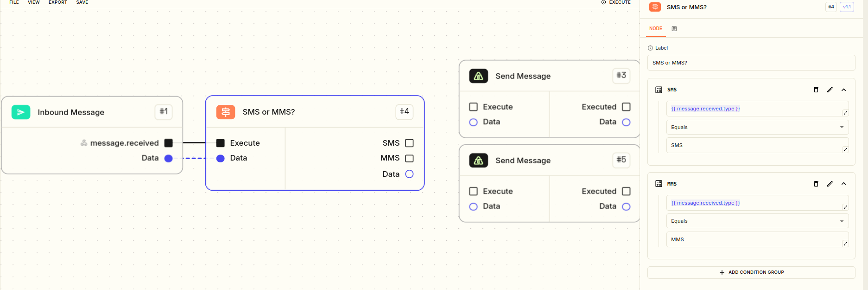Image resolution: width=868 pixels, height=290 pixels.
Task: Open the Equals dropdown in SMS group
Action: tap(758, 127)
